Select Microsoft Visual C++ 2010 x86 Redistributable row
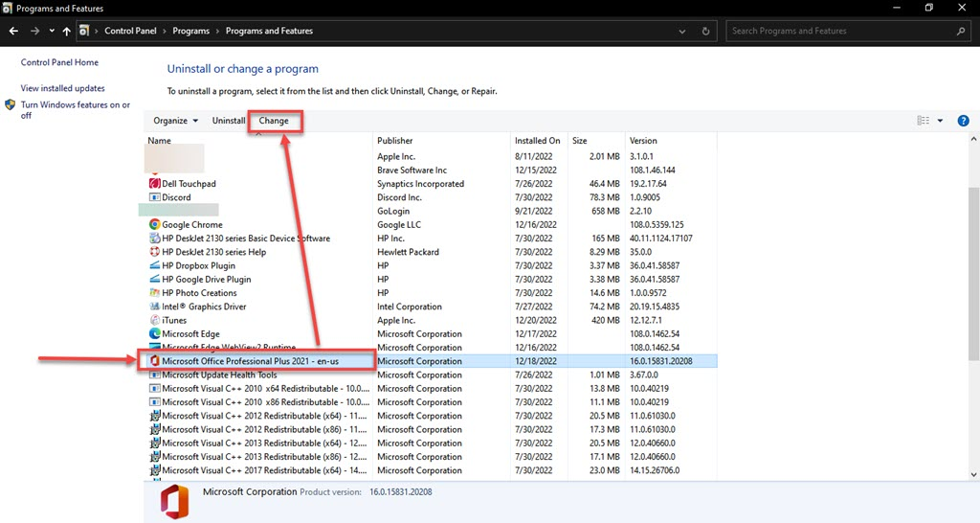The width and height of the screenshot is (980, 523). pos(431,402)
